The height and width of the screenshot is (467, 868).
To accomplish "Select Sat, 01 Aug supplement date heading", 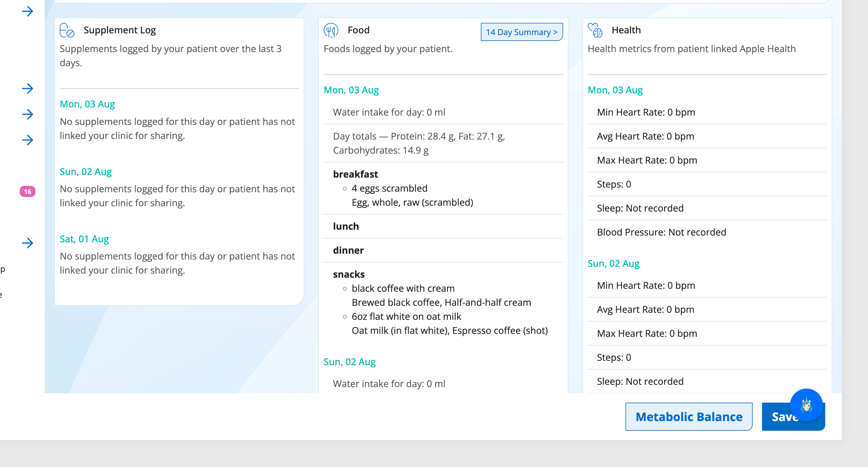I will 84,239.
